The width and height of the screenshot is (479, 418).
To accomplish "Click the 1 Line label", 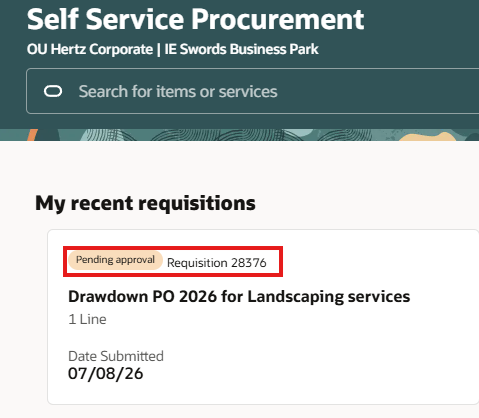I will 87,319.
